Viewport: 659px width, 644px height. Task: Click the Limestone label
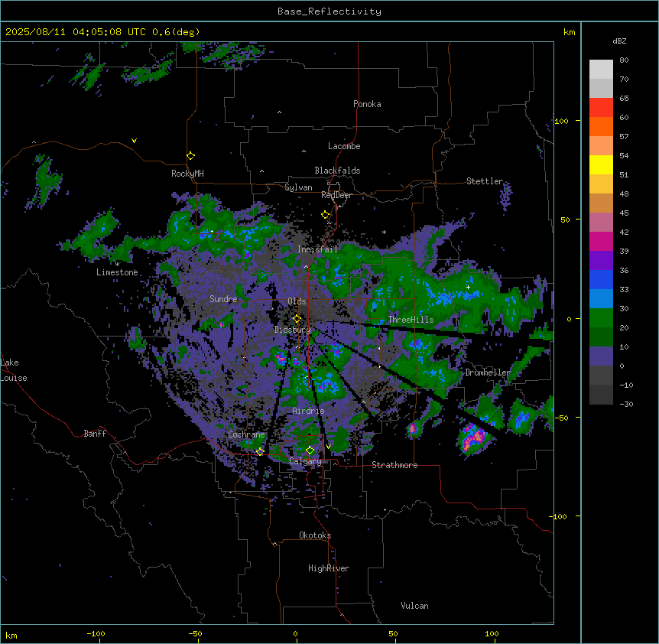click(117, 272)
